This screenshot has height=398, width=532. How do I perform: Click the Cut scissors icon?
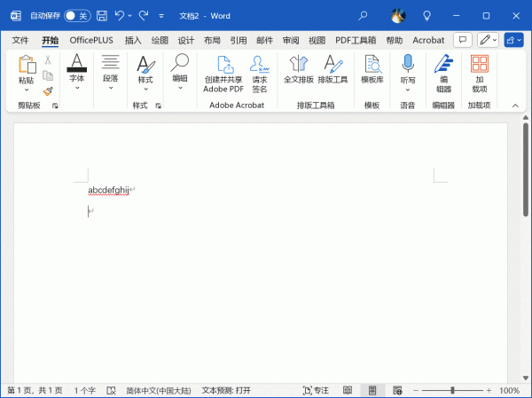tap(48, 60)
